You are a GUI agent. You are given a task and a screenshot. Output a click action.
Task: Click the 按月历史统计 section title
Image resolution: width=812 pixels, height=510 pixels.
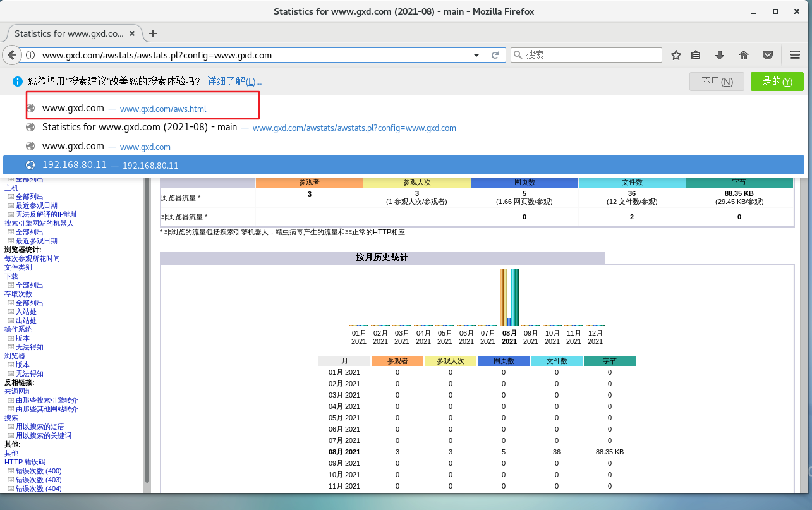382,258
